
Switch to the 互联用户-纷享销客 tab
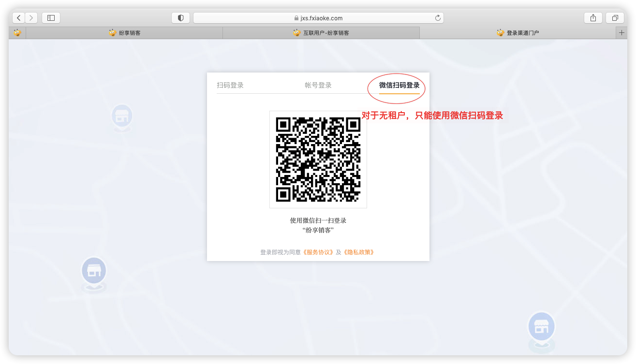click(x=321, y=33)
